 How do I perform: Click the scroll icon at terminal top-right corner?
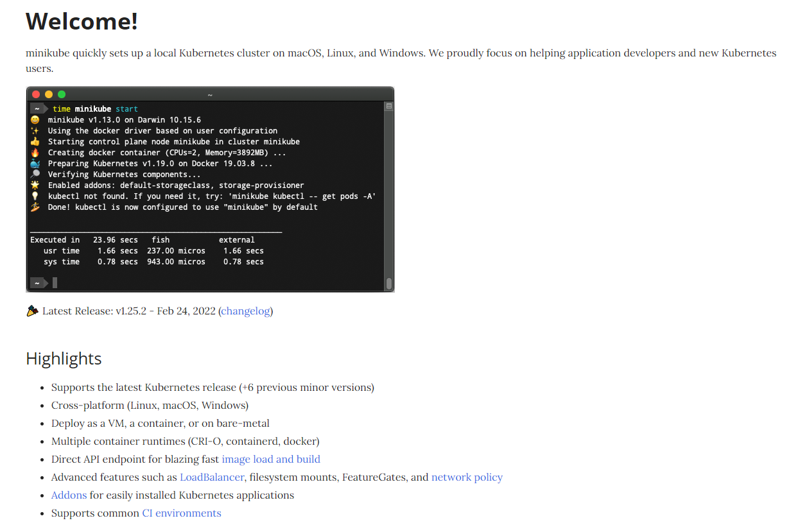[x=388, y=107]
